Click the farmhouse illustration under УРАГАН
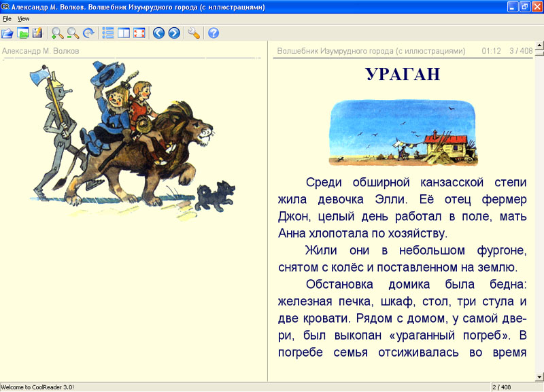The width and height of the screenshot is (544, 392). point(403,132)
